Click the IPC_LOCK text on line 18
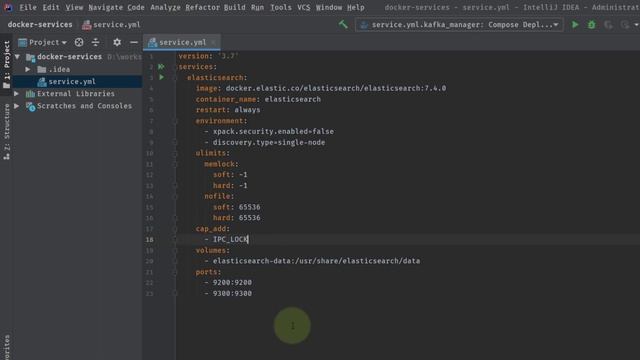The width and height of the screenshot is (640, 360). 230,239
